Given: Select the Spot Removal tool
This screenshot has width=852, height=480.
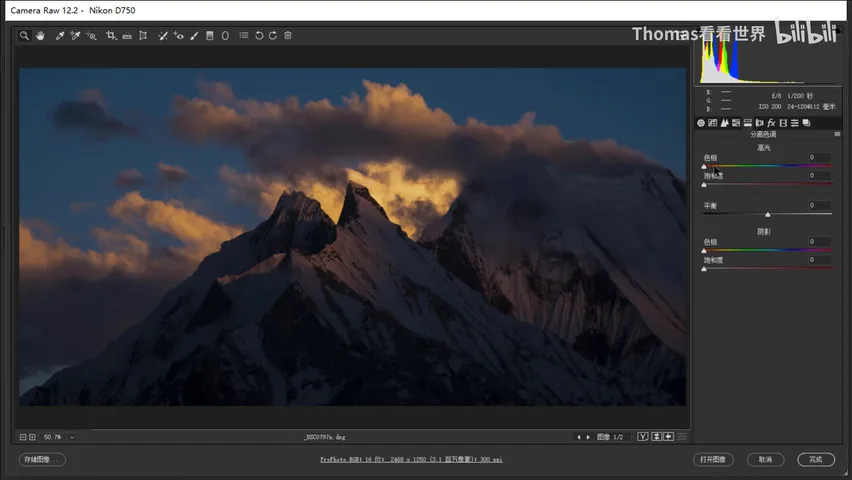Looking at the screenshot, I should pyautogui.click(x=162, y=35).
